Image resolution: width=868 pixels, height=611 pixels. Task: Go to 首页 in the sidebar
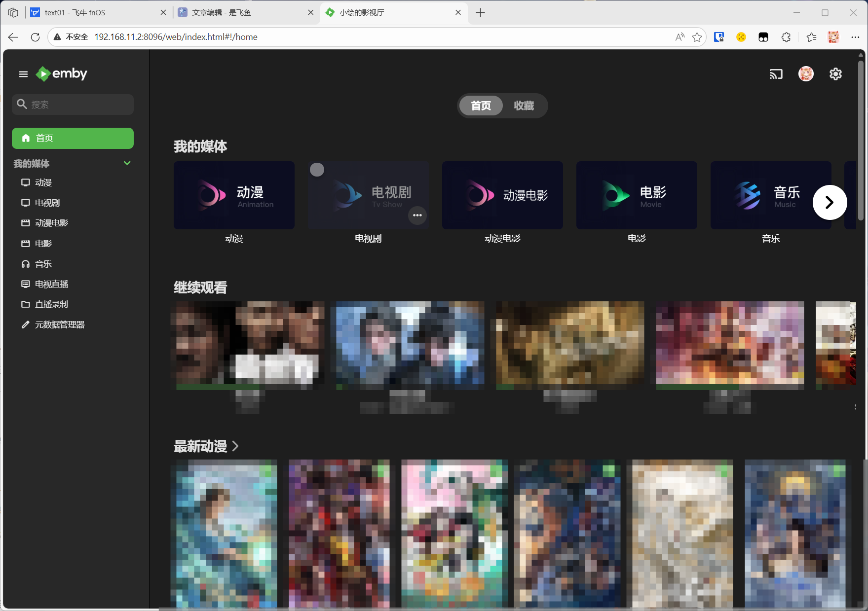point(73,138)
